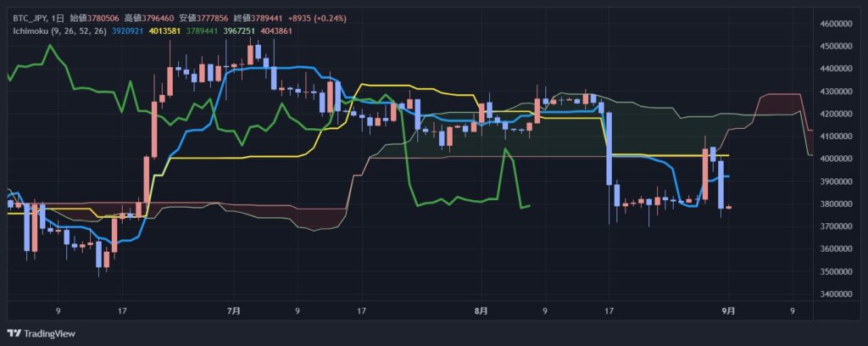The height and width of the screenshot is (346, 868).
Task: Click the 7月 marker on time axis
Action: (x=234, y=311)
